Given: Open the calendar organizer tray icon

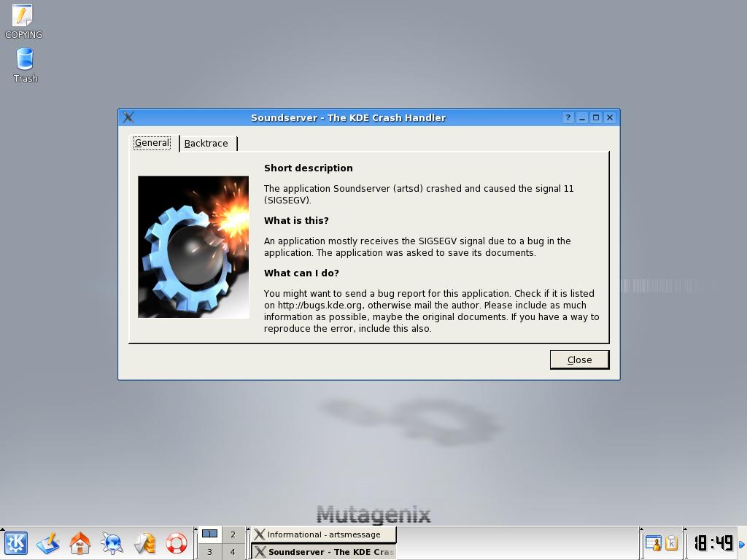Looking at the screenshot, I should [x=653, y=542].
